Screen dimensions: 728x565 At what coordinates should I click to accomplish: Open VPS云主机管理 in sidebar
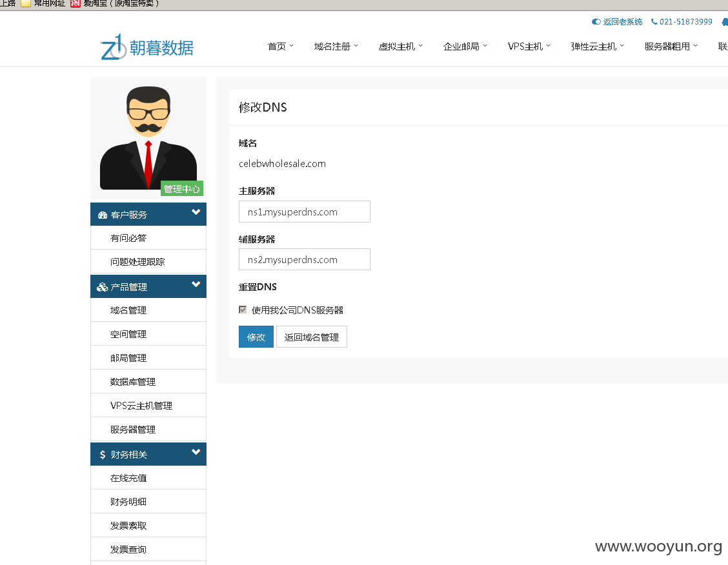point(148,406)
